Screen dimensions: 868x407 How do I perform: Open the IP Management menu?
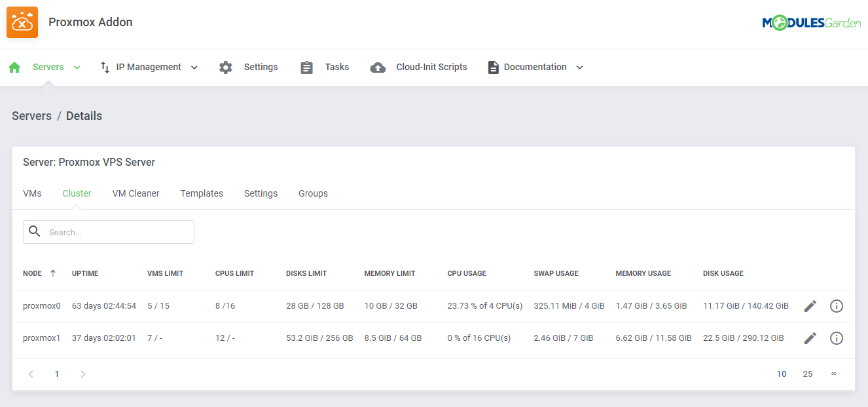tap(149, 67)
